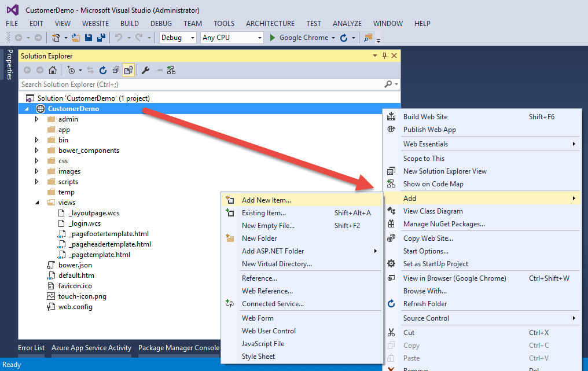The width and height of the screenshot is (588, 371).
Task: Refresh Solution Explorer with its toolbar icon
Action: coord(103,70)
